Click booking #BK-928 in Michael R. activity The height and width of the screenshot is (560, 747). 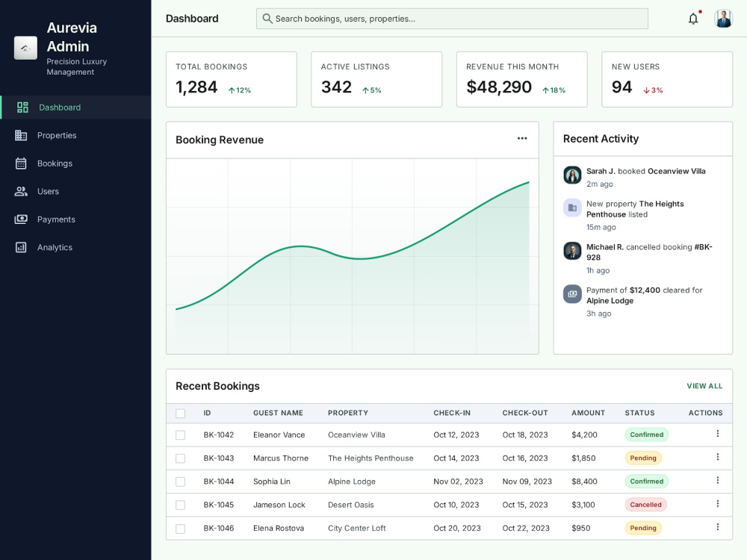coord(649,252)
